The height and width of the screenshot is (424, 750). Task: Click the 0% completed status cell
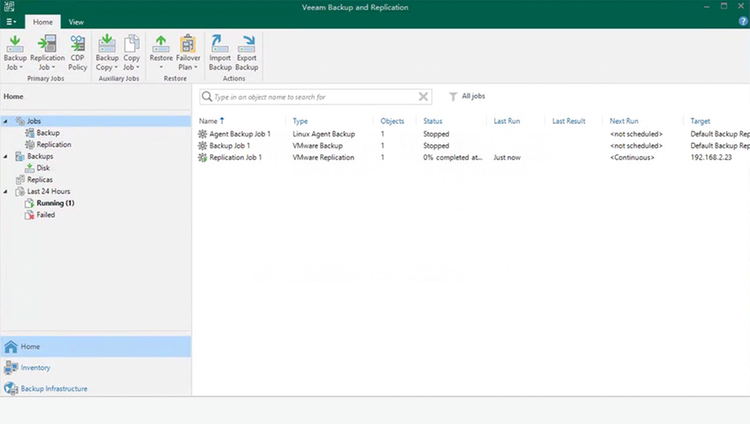point(452,157)
